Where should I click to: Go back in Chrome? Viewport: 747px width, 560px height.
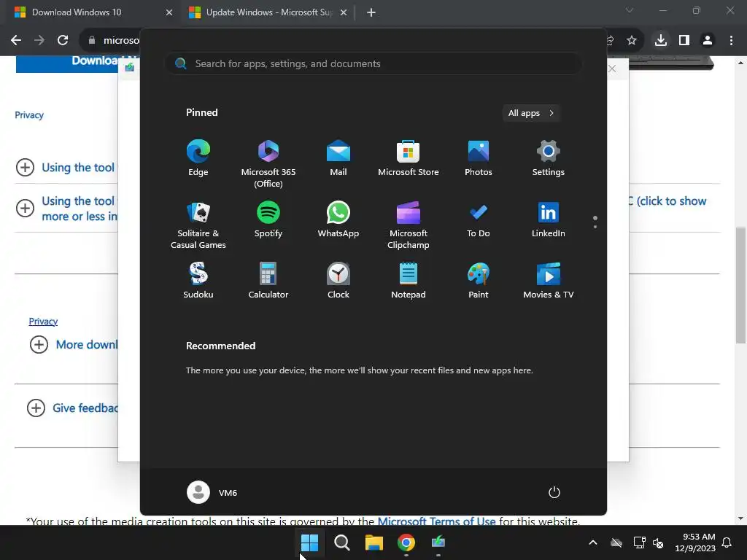coord(16,41)
